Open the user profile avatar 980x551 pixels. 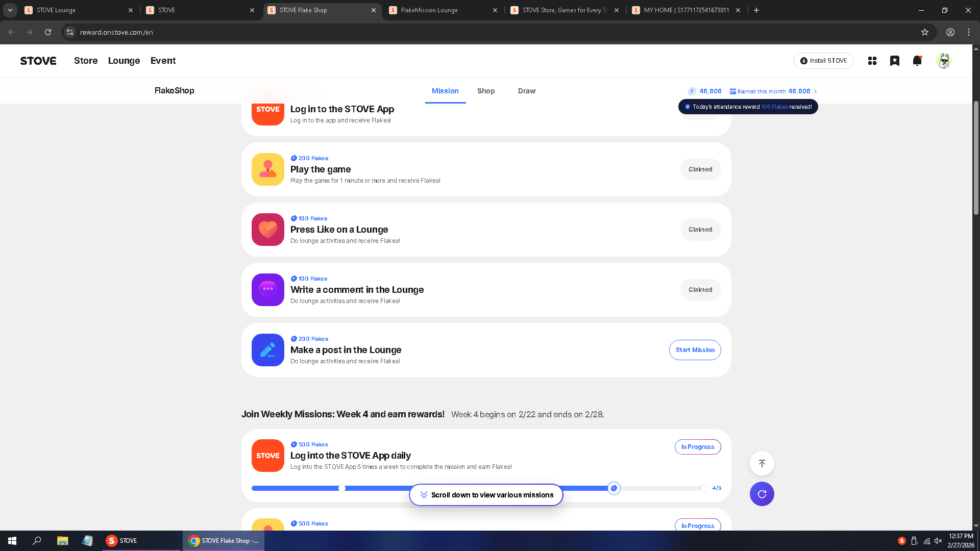pos(943,61)
